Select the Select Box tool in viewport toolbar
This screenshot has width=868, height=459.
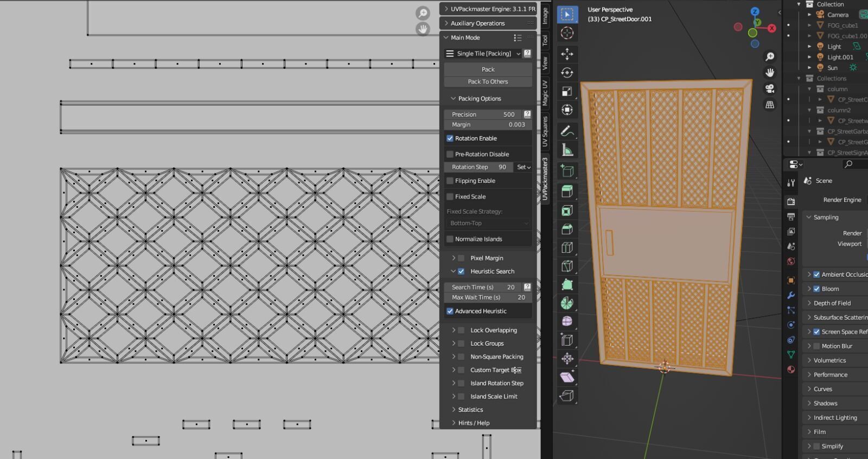coord(567,15)
